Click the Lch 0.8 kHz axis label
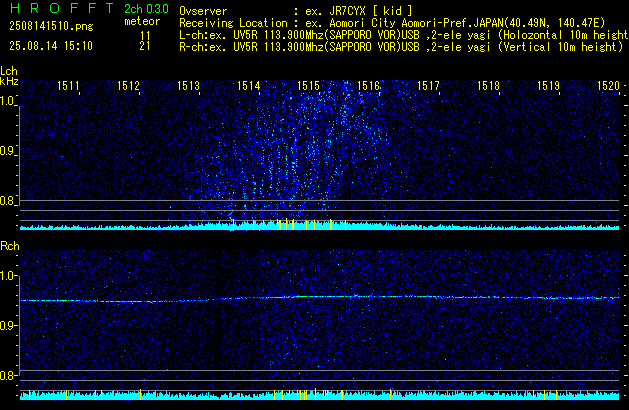 [8, 201]
